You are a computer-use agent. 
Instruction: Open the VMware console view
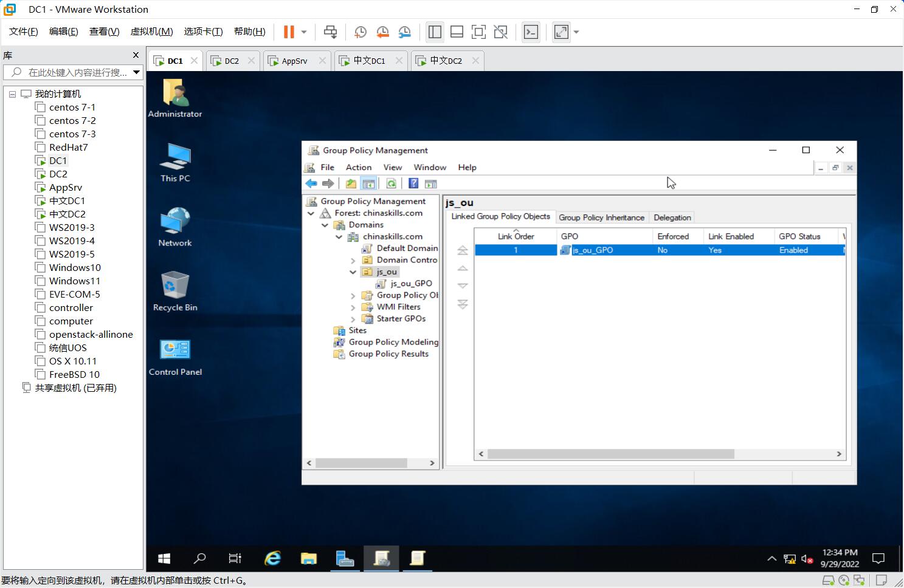tap(531, 32)
